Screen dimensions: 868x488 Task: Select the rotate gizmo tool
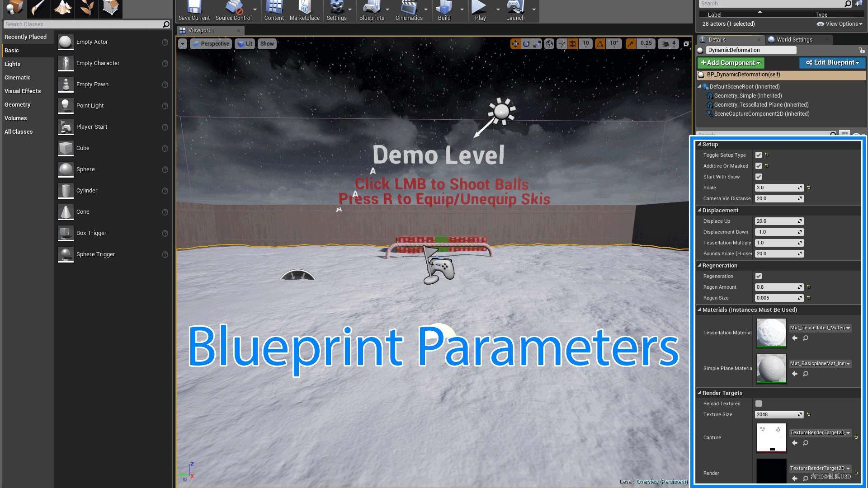(x=526, y=44)
